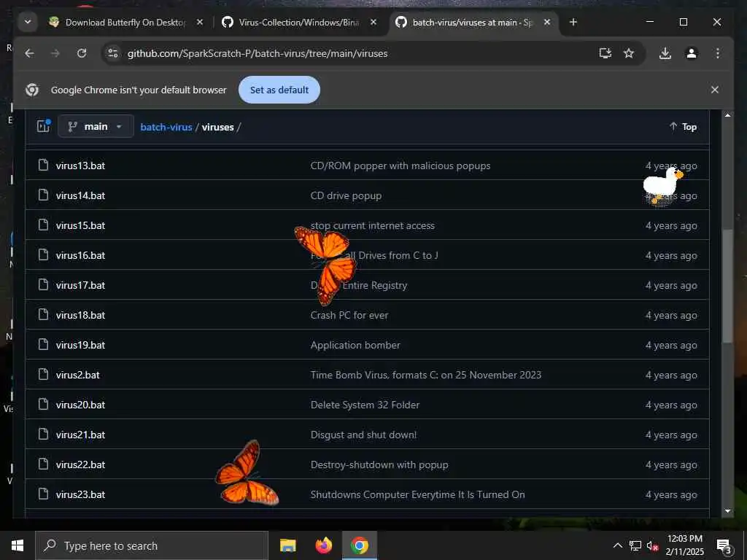747x560 pixels.
Task: View site information icon in address bar
Action: point(113,53)
